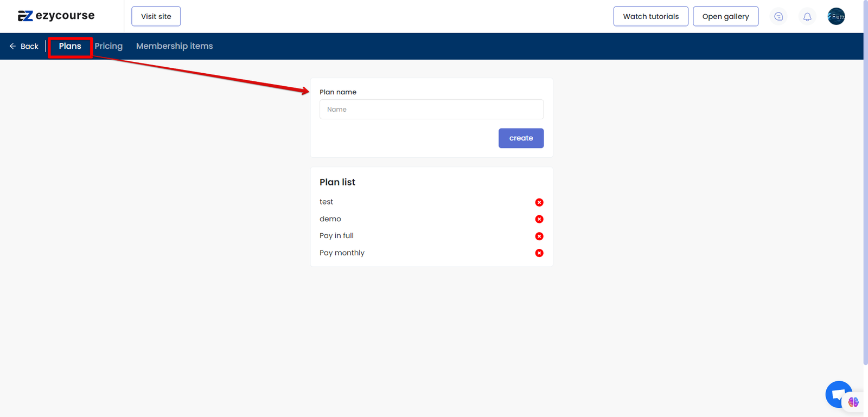Click the Open gallery button
The width and height of the screenshot is (868, 417).
pyautogui.click(x=725, y=16)
